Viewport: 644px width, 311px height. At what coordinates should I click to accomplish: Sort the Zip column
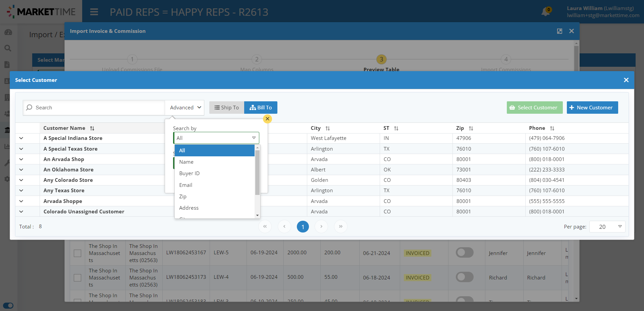coord(471,128)
